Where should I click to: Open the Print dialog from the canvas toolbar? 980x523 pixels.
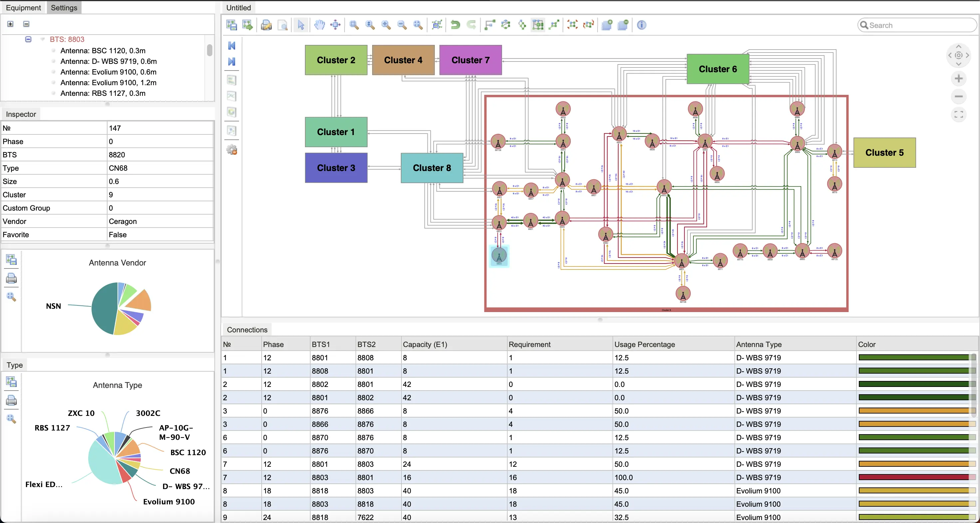coord(266,25)
